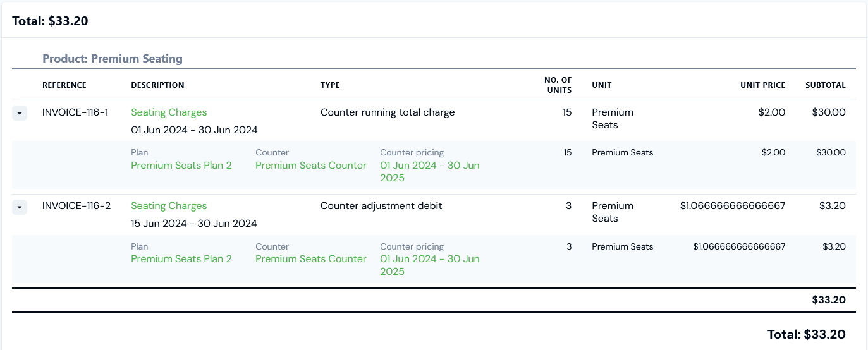
Task: Click the UNIT PRICE column header
Action: (763, 85)
